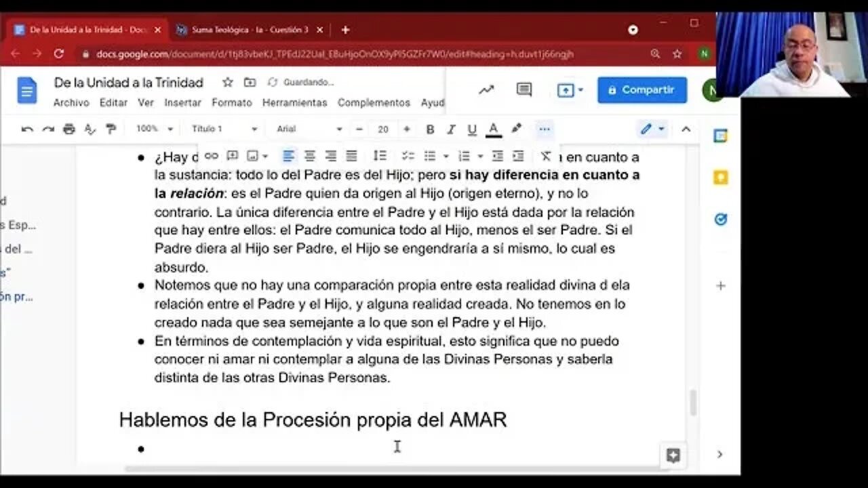
Task: Print the document
Action: (69, 129)
